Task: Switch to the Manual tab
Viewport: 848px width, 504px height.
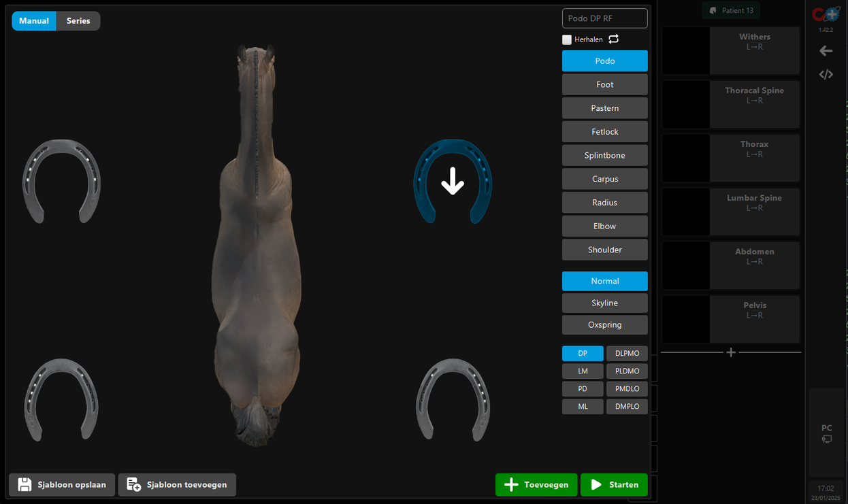Action: [34, 21]
